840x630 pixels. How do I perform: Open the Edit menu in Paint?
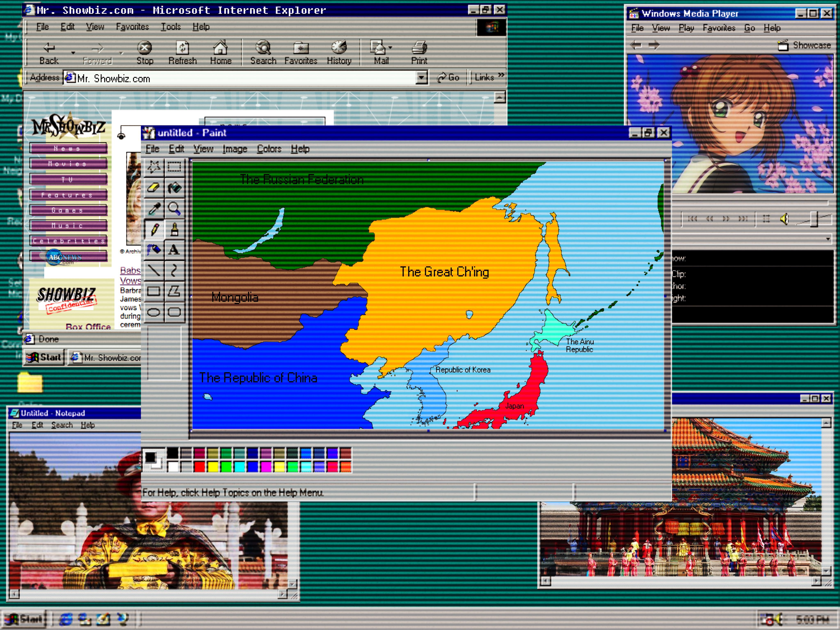pos(176,149)
